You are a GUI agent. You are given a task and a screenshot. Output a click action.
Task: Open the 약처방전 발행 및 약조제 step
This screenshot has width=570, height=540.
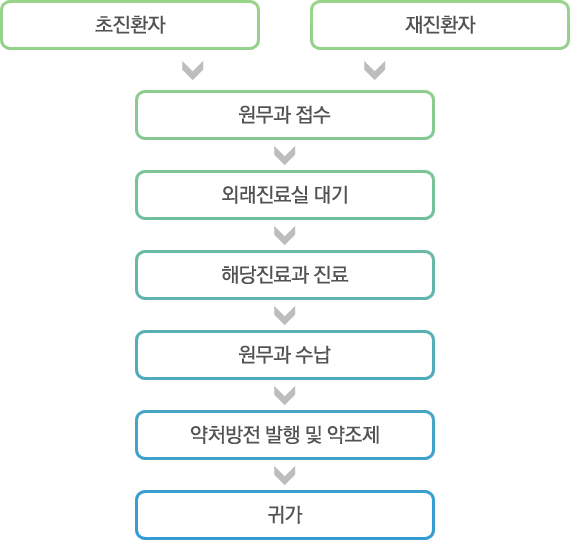click(x=285, y=435)
